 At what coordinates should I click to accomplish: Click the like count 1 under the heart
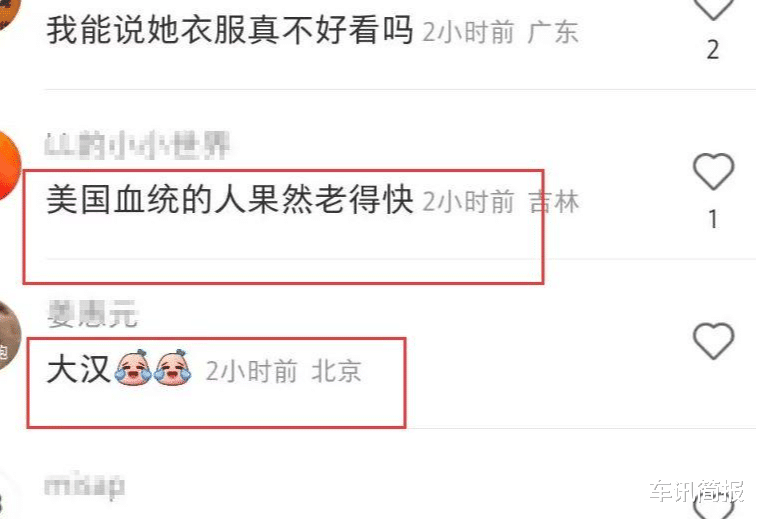click(x=713, y=220)
